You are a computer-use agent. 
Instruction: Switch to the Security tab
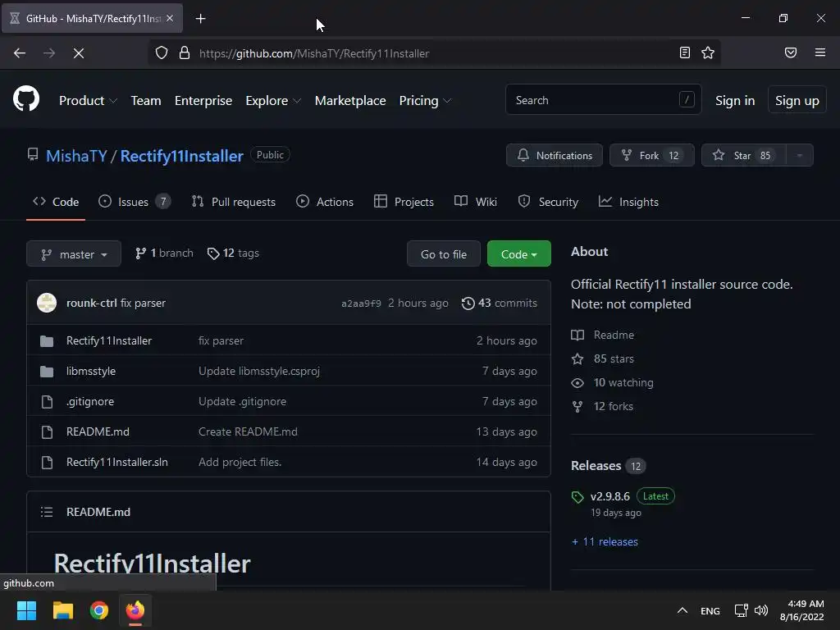(x=548, y=202)
